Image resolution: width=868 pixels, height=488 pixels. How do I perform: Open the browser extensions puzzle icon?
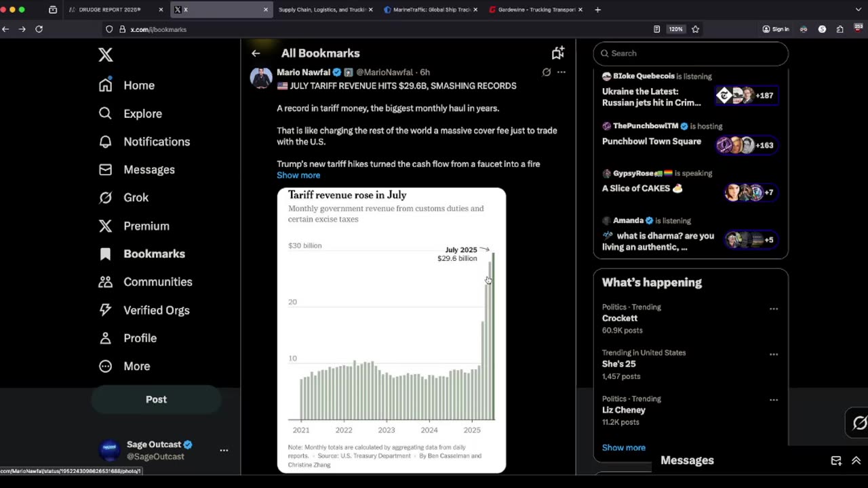click(840, 29)
